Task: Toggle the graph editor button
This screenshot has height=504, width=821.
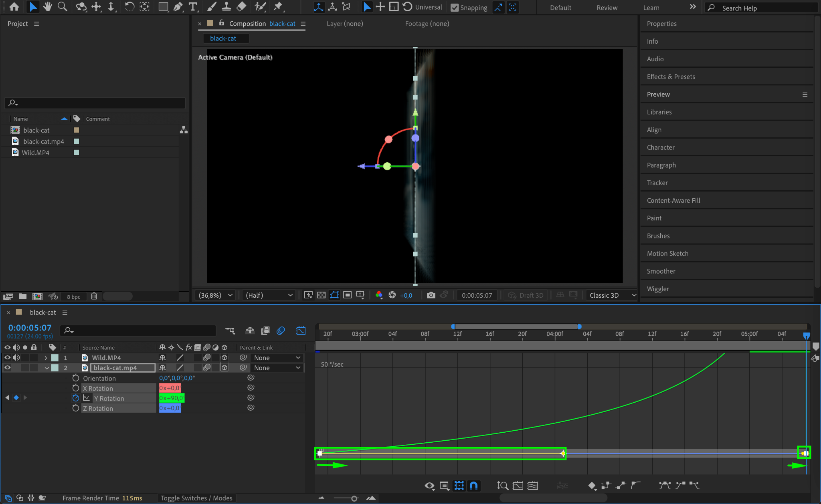Action: point(301,331)
